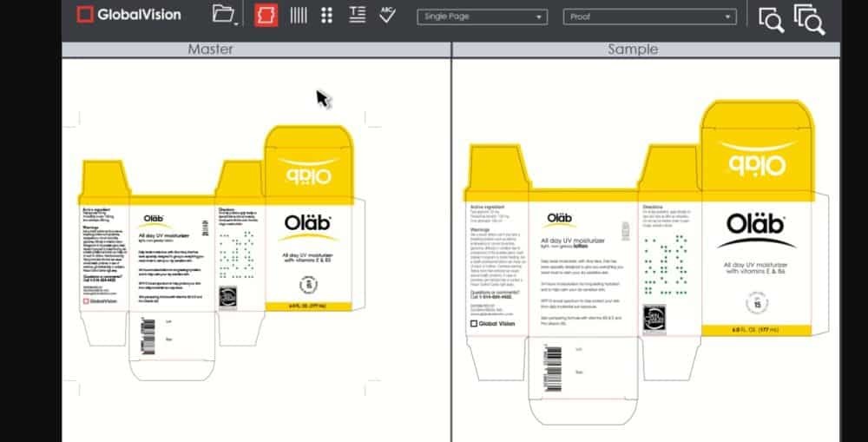Click the GlobalVision logo in the toolbar
Image resolution: width=868 pixels, height=442 pixels.
pyautogui.click(x=128, y=14)
